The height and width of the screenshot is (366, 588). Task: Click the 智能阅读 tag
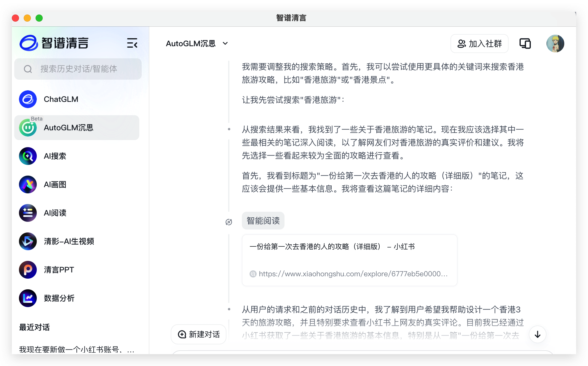click(x=263, y=221)
